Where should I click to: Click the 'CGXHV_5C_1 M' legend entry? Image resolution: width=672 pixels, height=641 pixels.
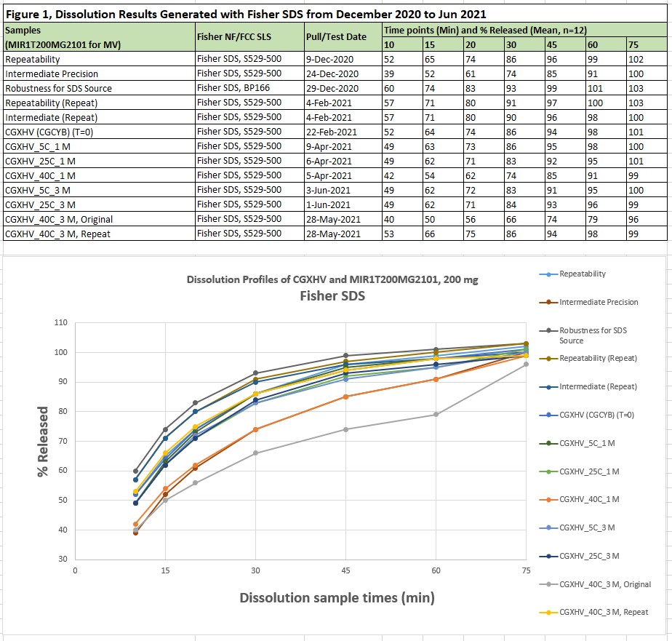coord(577,443)
